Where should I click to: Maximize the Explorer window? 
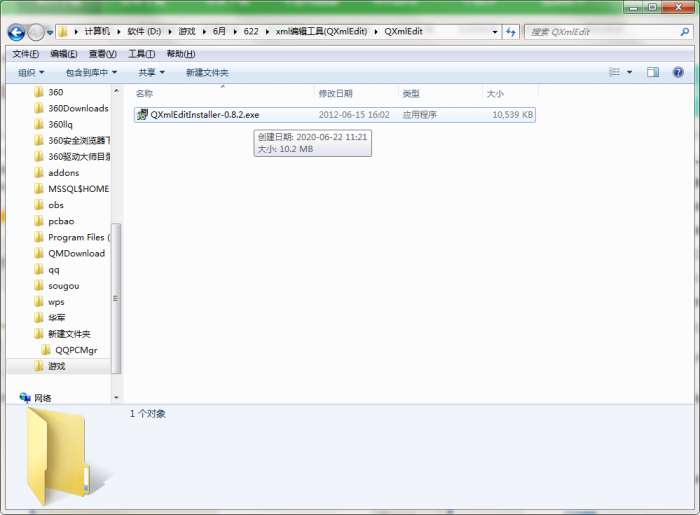[x=653, y=8]
